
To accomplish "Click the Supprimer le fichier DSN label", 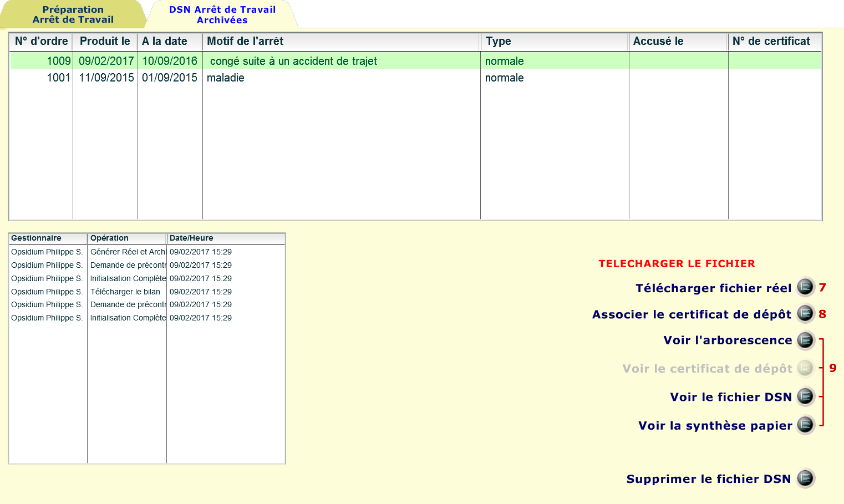I will pos(709,479).
